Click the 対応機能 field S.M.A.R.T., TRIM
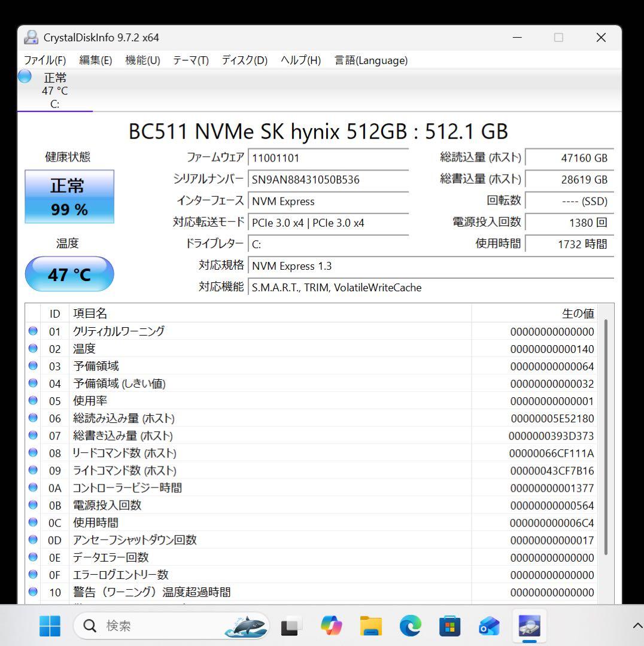 click(x=431, y=288)
